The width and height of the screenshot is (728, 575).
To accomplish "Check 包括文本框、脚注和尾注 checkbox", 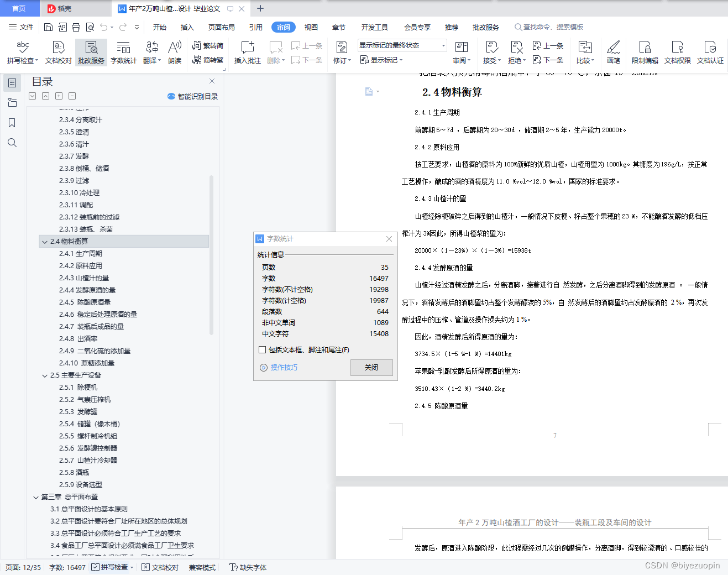I will click(x=263, y=349).
